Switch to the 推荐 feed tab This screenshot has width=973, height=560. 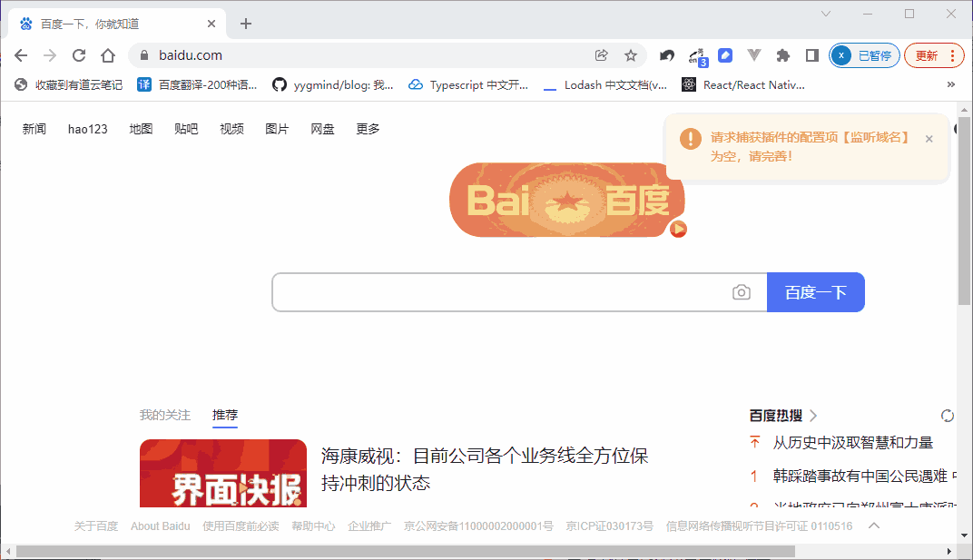(224, 415)
